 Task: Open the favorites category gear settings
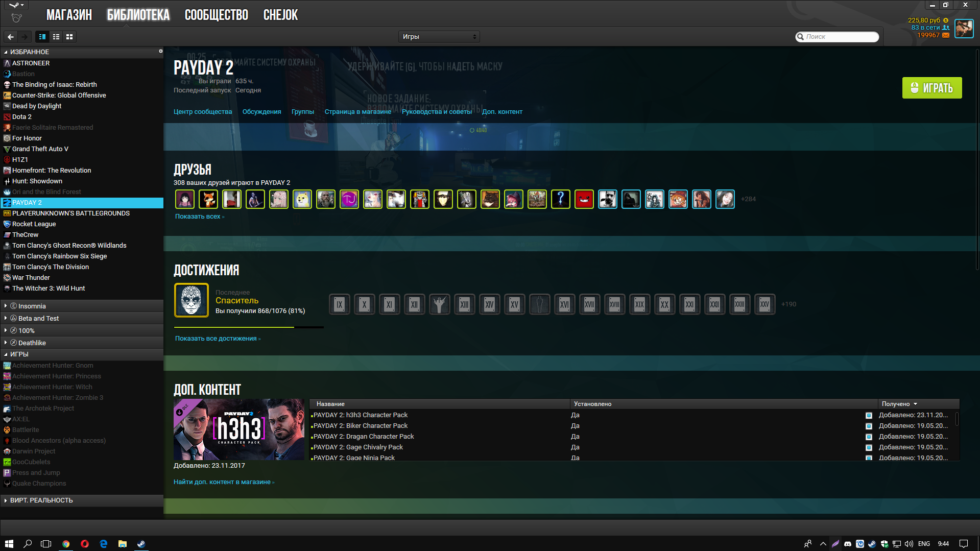pyautogui.click(x=160, y=51)
